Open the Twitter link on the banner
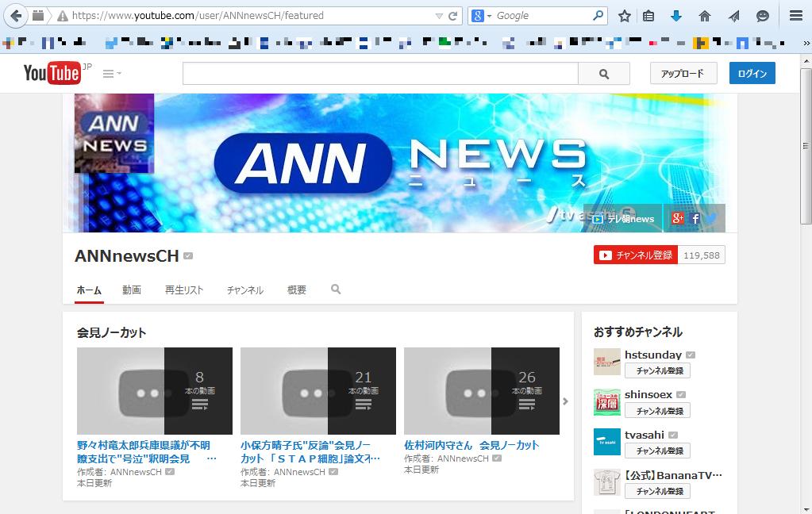812x514 pixels. point(711,218)
